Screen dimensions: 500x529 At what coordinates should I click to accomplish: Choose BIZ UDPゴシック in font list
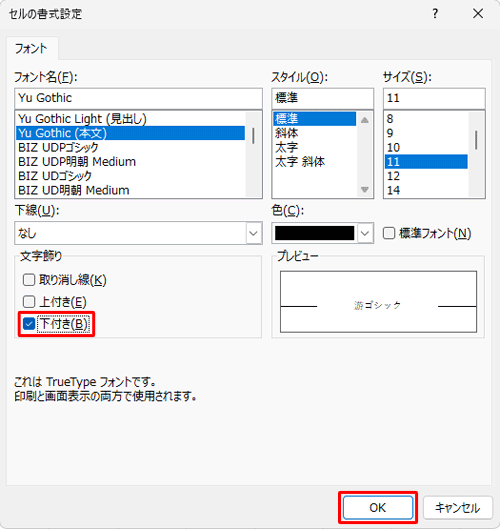coord(130,147)
